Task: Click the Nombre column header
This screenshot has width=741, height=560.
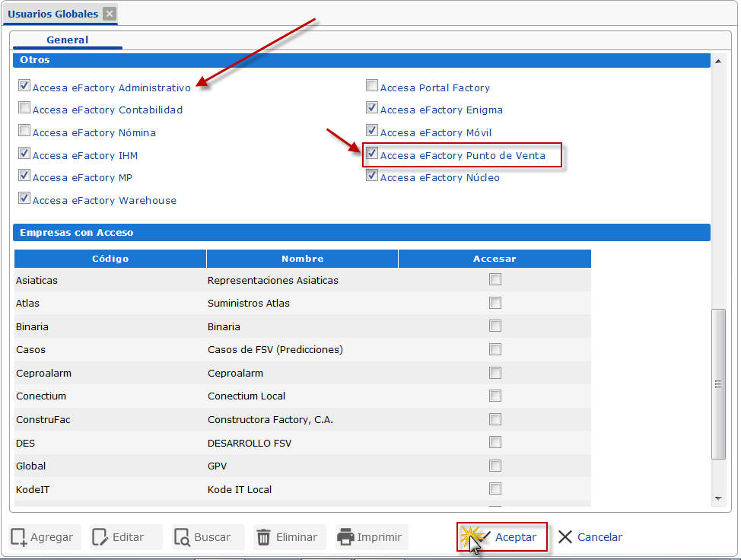Action: coord(302,259)
